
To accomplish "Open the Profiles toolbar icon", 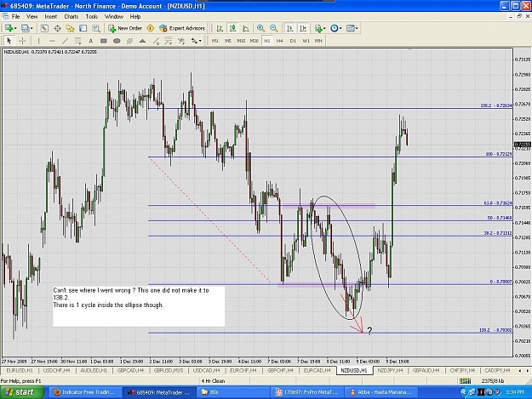I will point(26,28).
